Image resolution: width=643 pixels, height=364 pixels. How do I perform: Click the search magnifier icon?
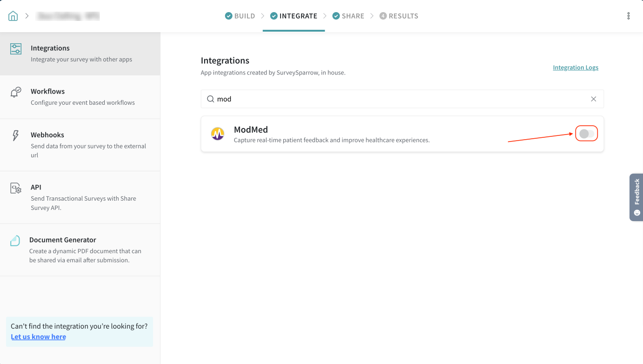coord(211,99)
